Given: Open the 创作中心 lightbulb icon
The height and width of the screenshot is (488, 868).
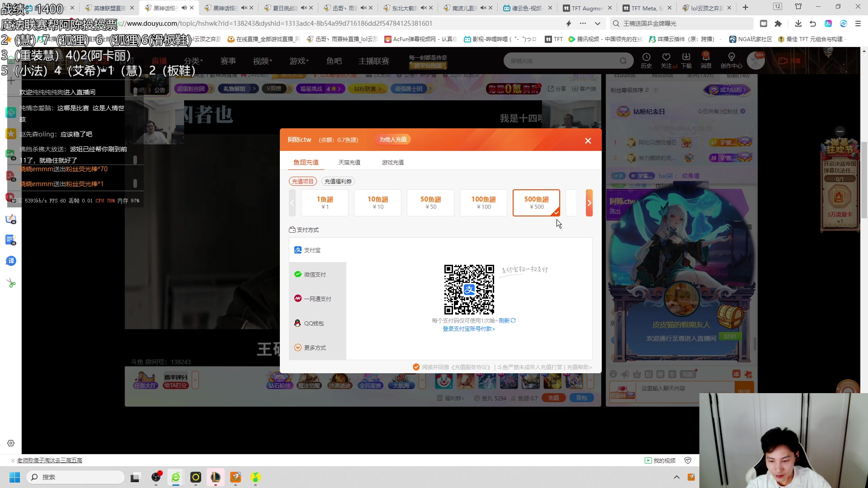Looking at the screenshot, I should (731, 61).
